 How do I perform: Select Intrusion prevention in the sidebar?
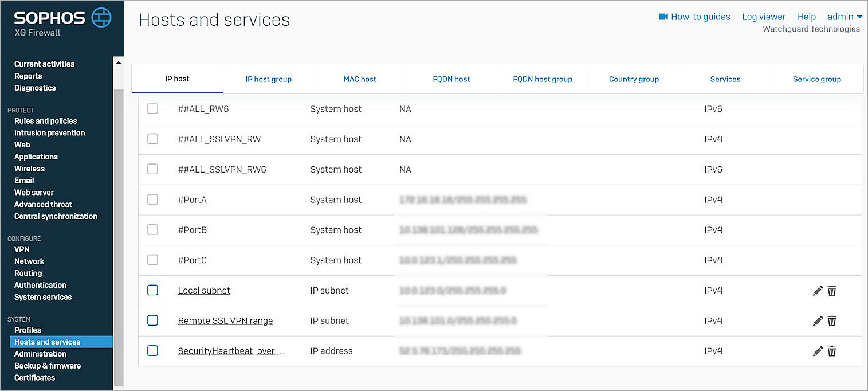(49, 132)
